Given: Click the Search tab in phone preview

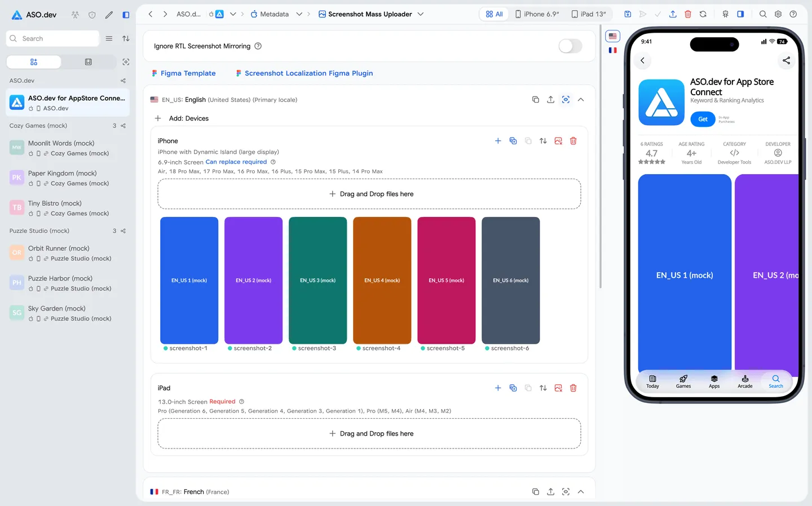Looking at the screenshot, I should 776,381.
